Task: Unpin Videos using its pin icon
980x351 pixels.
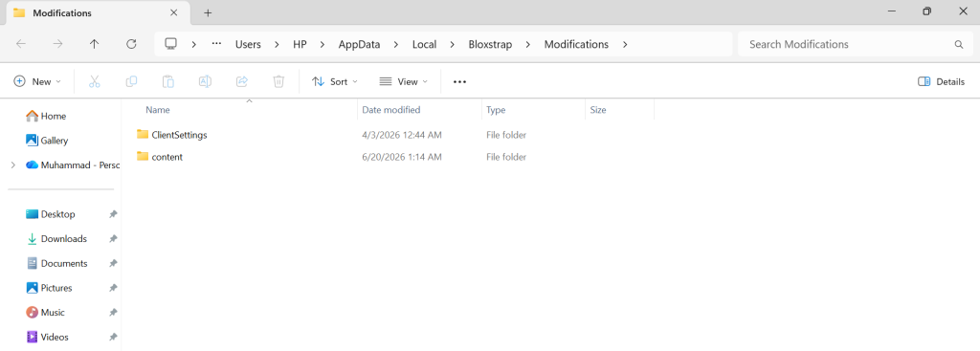Action: (113, 338)
